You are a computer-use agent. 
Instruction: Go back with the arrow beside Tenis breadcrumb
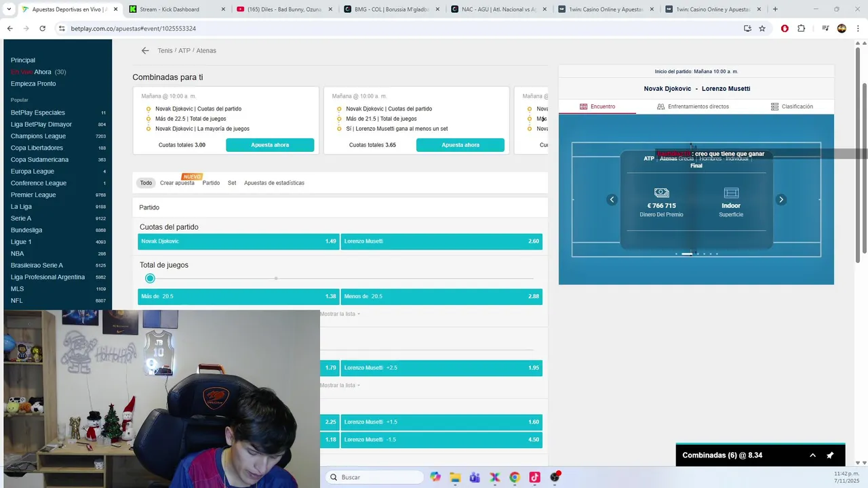click(145, 51)
